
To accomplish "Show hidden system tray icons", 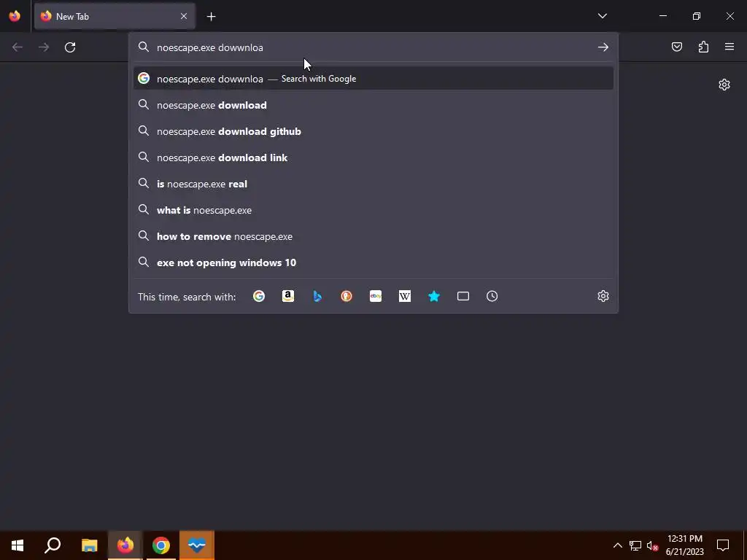I will pyautogui.click(x=617, y=545).
